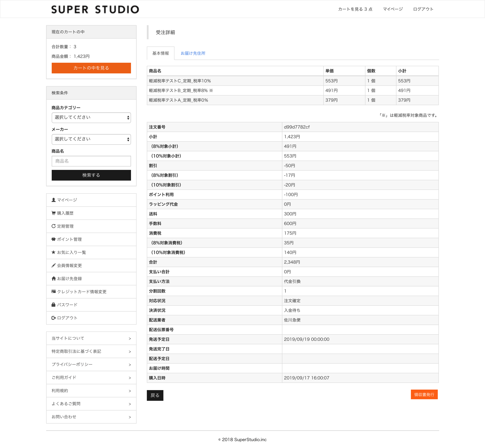Open お届け先登録 link in the sidebar
This screenshot has width=485, height=448.
pos(91,279)
